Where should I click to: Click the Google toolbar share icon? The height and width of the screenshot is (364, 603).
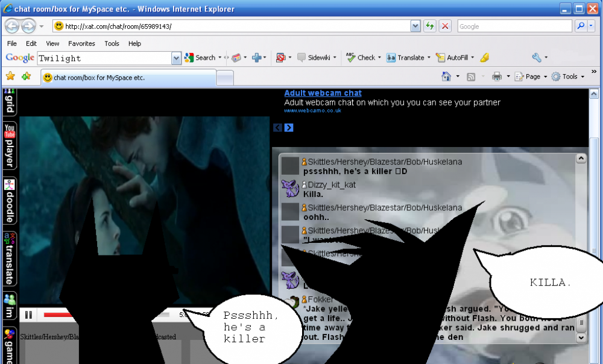236,58
